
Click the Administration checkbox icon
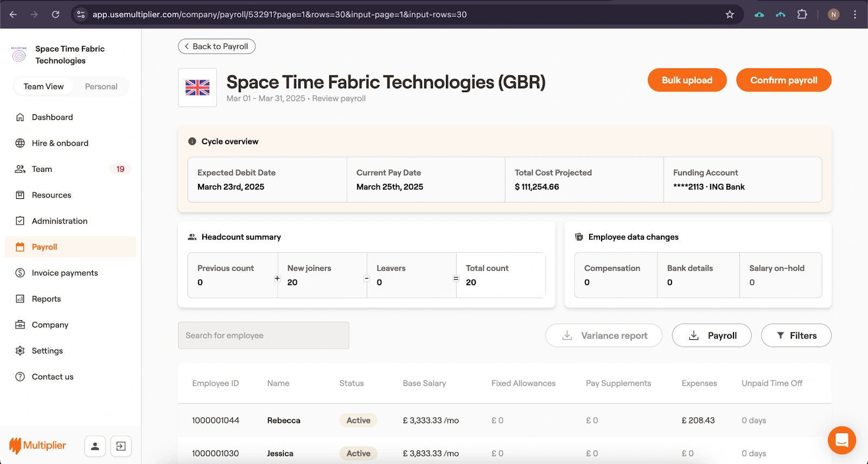20,221
